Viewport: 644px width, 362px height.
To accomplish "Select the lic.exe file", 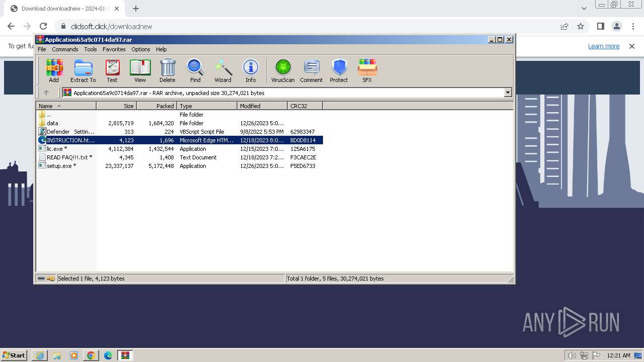I will click(x=180, y=149).
